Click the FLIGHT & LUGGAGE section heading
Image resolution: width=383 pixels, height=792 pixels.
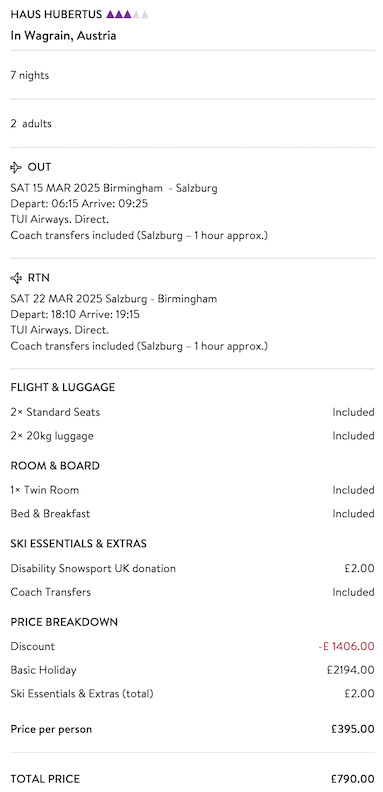(x=63, y=387)
